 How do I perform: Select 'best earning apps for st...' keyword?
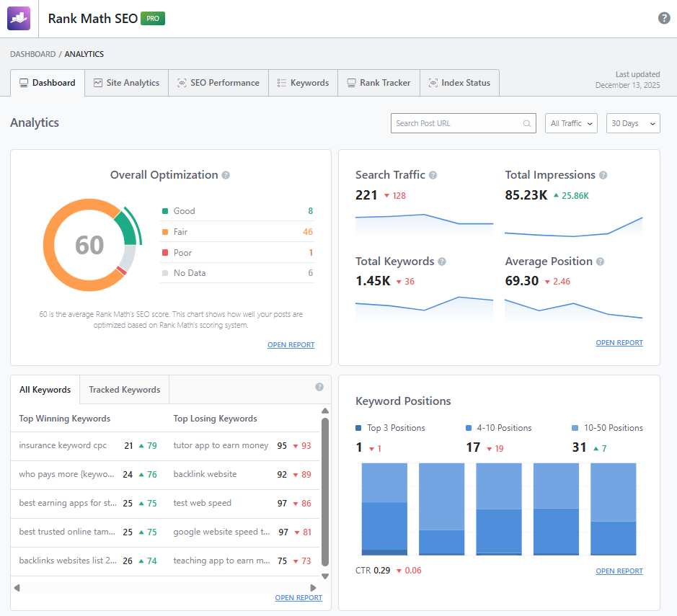click(x=68, y=503)
